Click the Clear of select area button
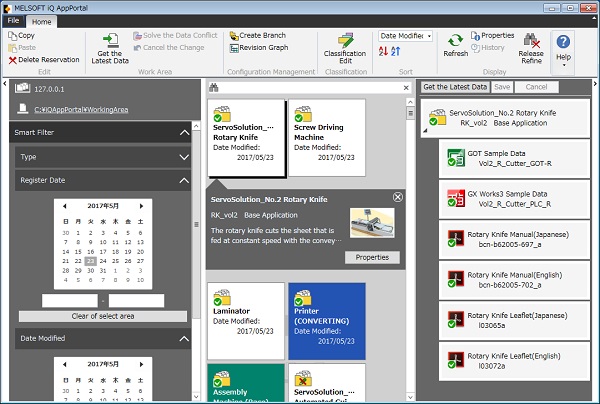This screenshot has width=600, height=404. (x=102, y=317)
